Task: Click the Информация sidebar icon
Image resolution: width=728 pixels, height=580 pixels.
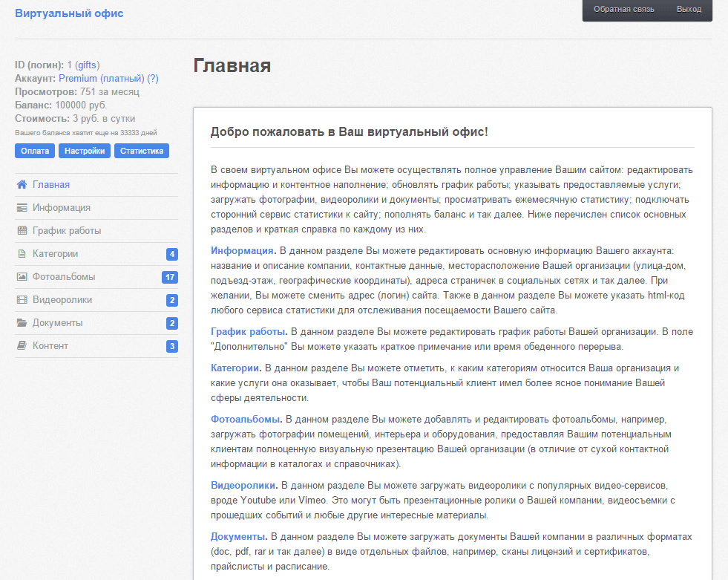Action: point(22,208)
